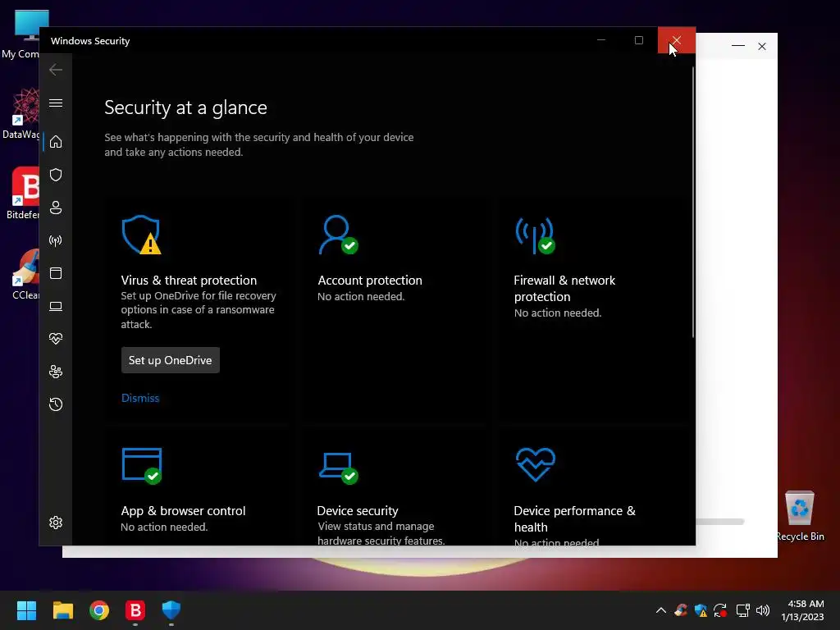This screenshot has width=840, height=630.
Task: Open File Explorer from the taskbar
Action: pyautogui.click(x=62, y=609)
